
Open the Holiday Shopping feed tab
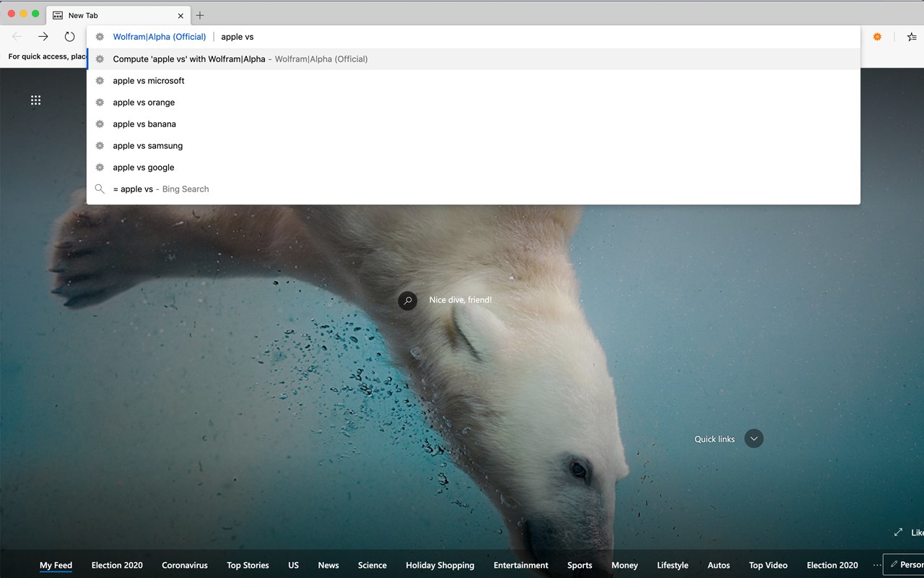click(440, 565)
